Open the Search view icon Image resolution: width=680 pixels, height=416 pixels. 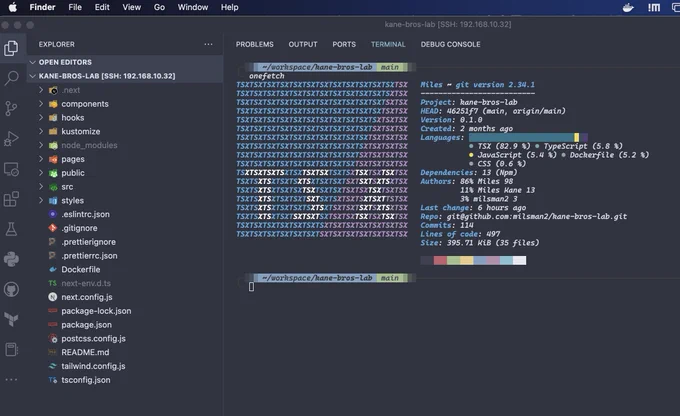[x=11, y=78]
